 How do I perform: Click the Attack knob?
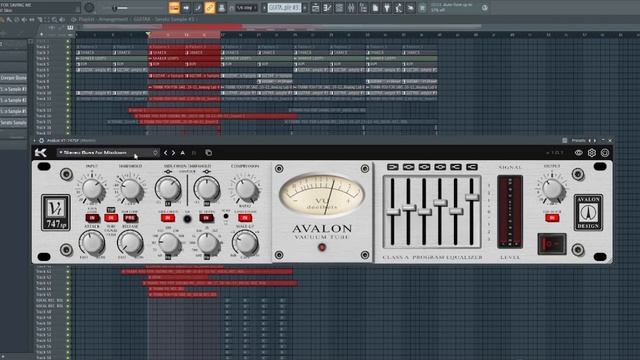click(91, 242)
